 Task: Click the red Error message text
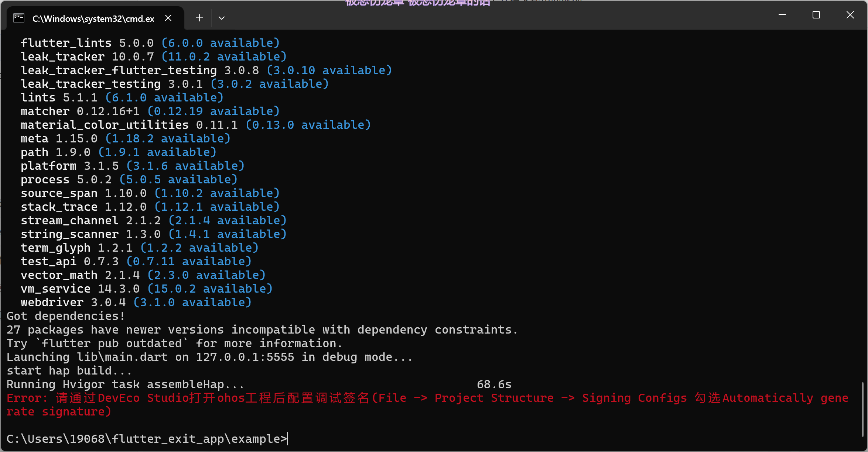pos(427,405)
